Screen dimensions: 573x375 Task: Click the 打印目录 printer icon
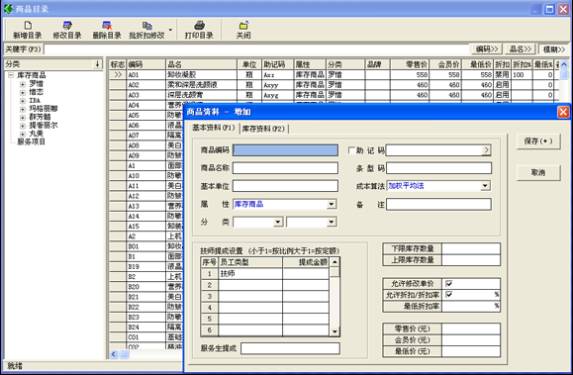tap(199, 25)
